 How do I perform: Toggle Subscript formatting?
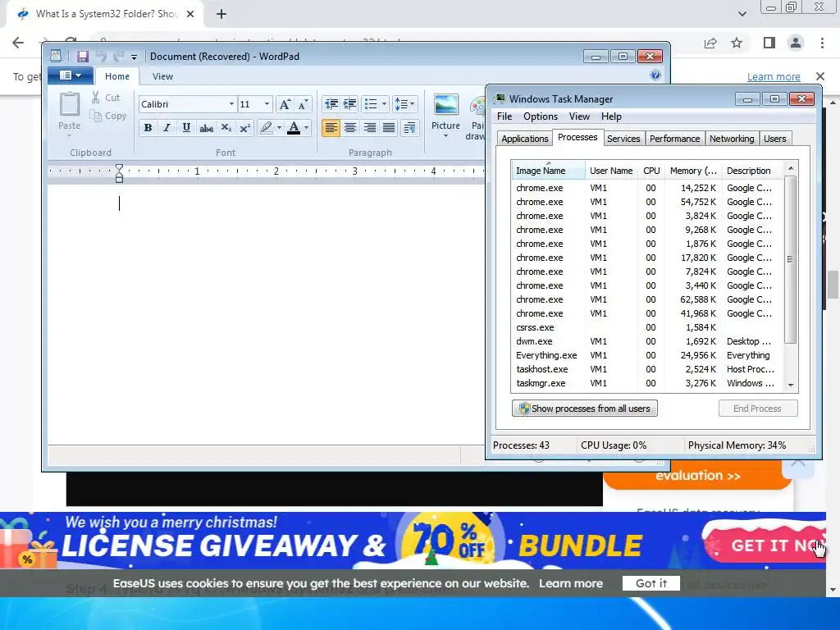tap(226, 127)
